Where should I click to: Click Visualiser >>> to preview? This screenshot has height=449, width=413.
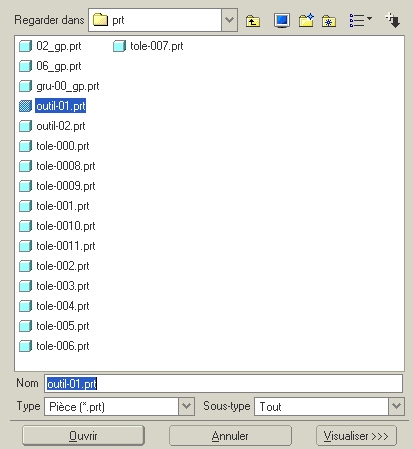[356, 436]
